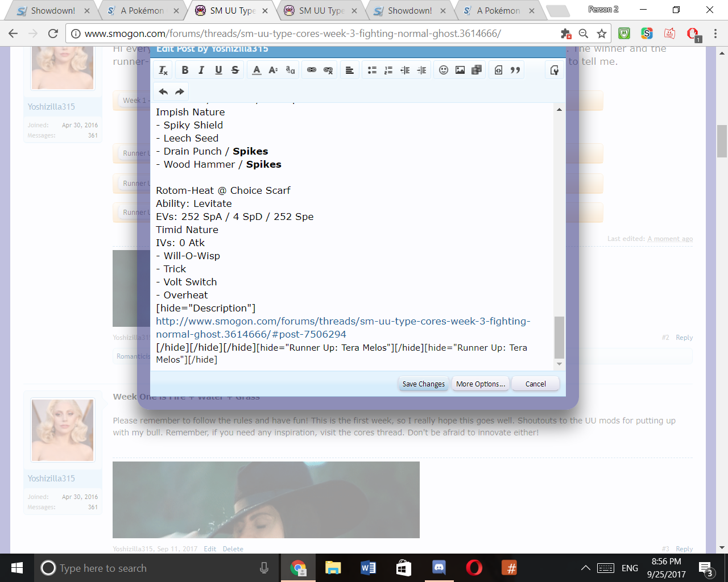Click the Unlink icon in editor toolbar

328,70
